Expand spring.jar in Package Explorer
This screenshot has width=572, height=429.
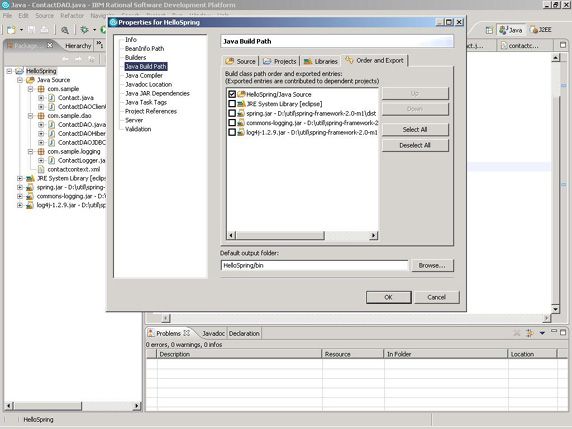pos(20,187)
